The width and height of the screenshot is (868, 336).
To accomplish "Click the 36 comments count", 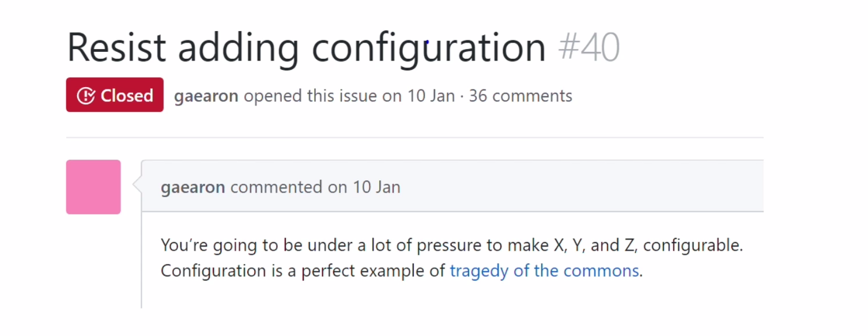I will click(520, 96).
